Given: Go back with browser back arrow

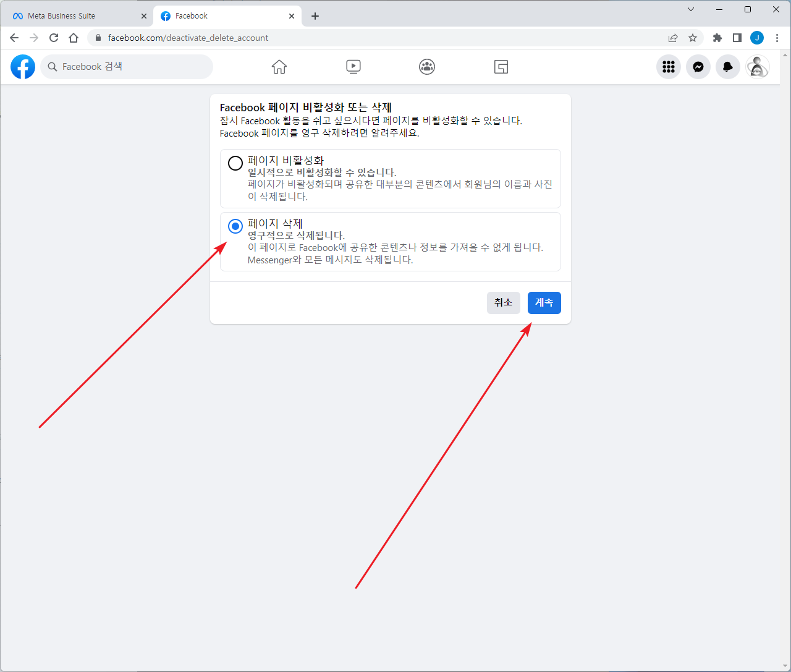Looking at the screenshot, I should tap(14, 38).
